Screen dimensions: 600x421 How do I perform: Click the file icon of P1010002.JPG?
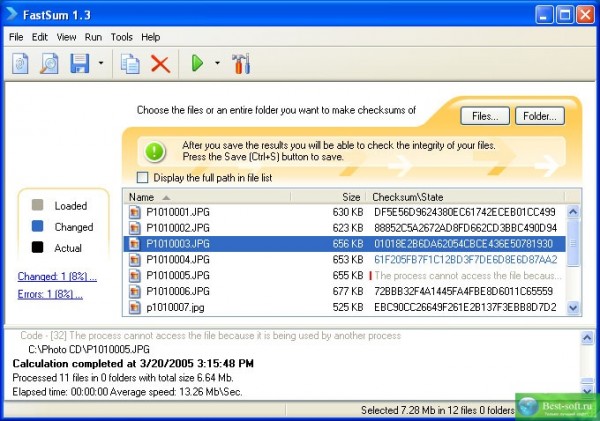[135, 228]
